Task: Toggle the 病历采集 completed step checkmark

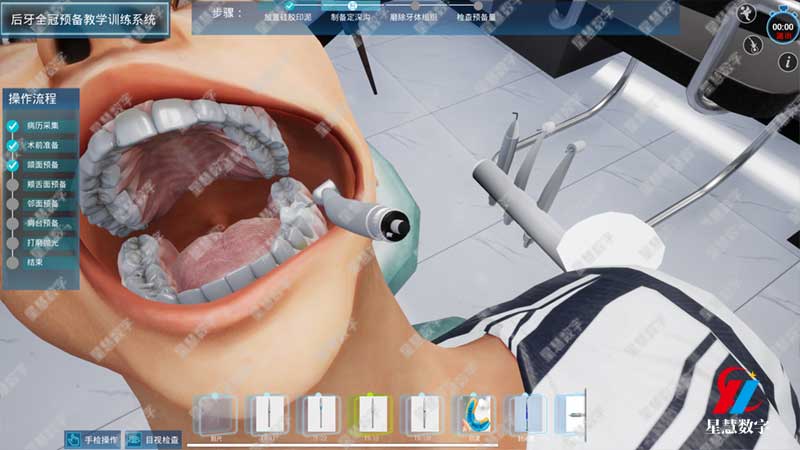Action: click(13, 126)
